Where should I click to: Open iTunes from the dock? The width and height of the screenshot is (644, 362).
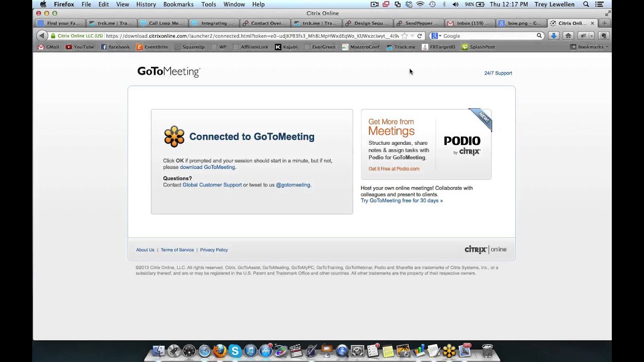click(250, 351)
